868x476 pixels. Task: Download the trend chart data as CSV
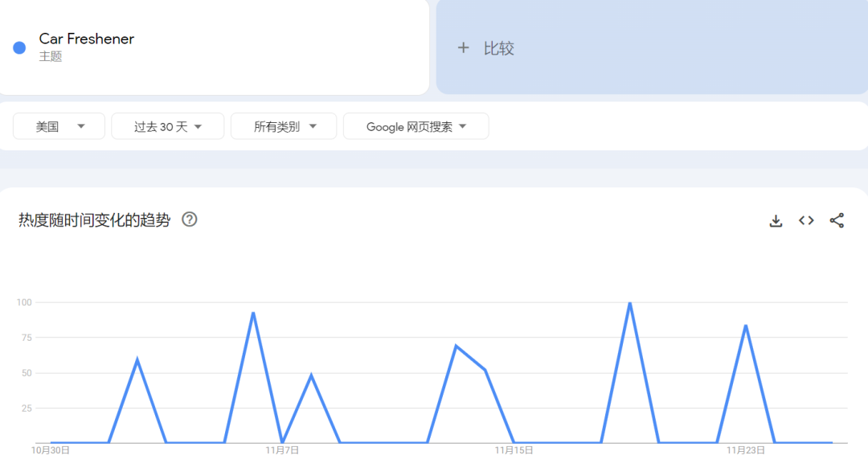coord(776,220)
